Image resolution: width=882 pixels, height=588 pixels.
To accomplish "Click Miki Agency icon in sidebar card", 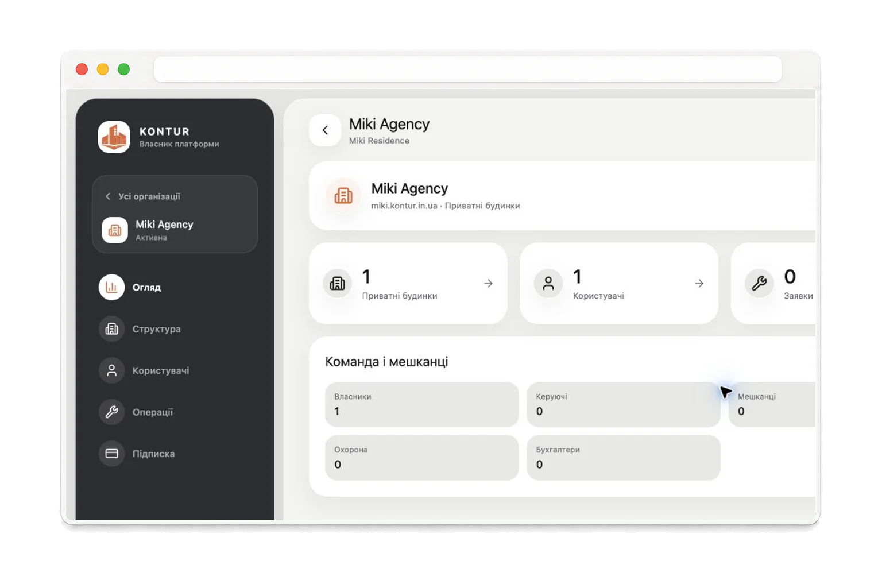I will point(115,230).
